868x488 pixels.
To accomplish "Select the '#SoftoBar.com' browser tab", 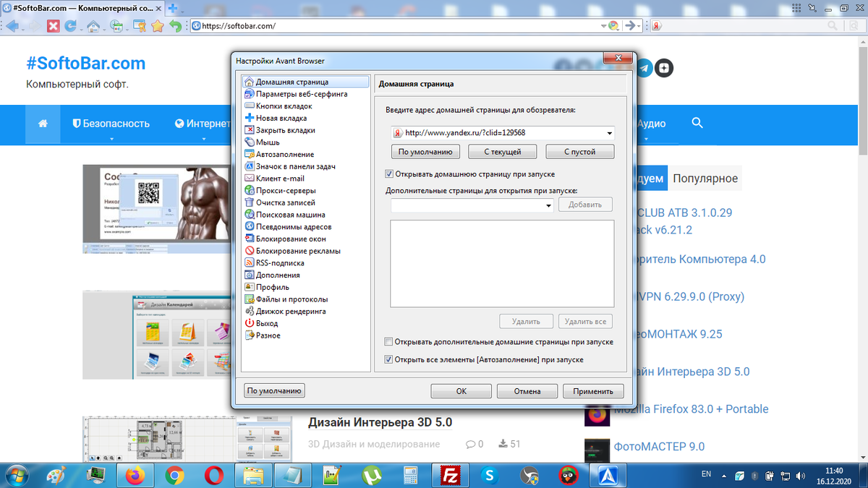I will [81, 7].
